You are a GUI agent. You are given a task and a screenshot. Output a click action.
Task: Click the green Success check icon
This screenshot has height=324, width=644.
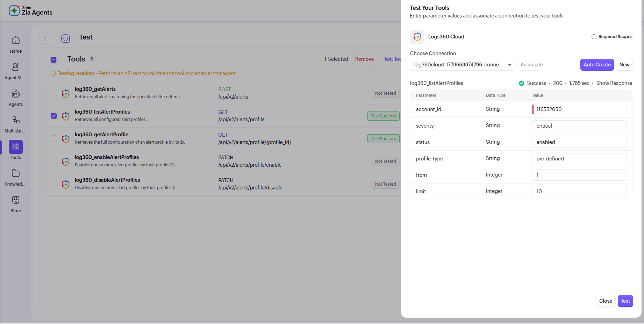(521, 83)
